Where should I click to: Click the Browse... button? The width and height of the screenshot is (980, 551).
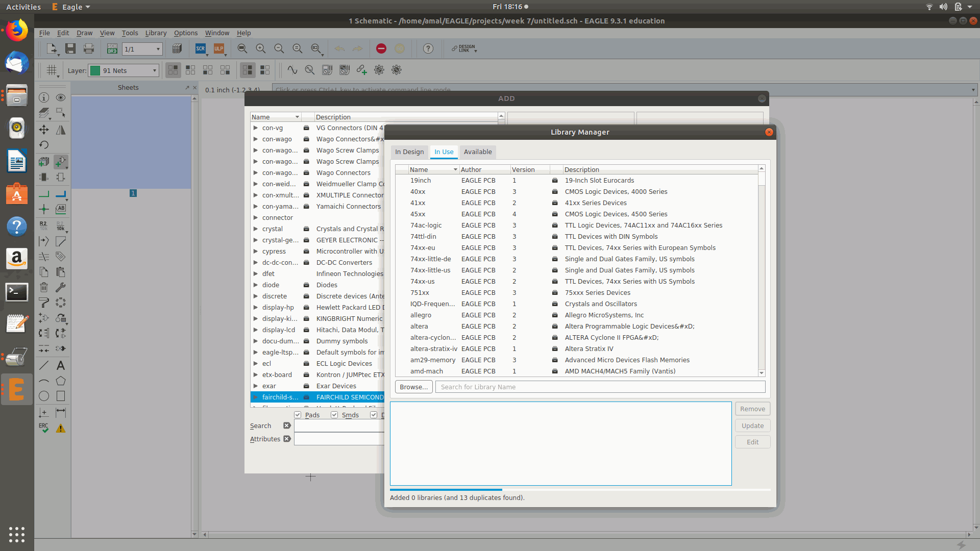pyautogui.click(x=413, y=387)
